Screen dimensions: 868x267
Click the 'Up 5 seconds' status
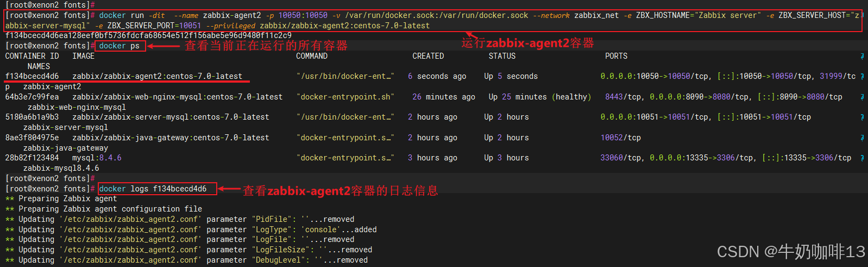tap(511, 76)
